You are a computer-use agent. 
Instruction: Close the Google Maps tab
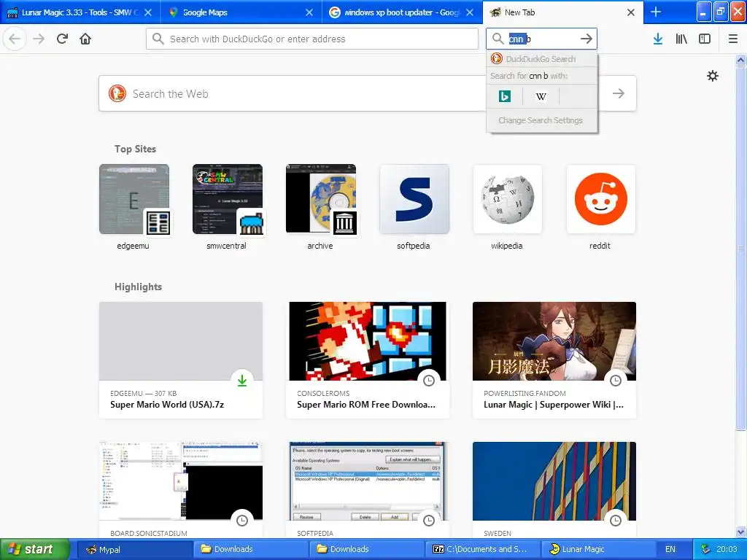click(x=309, y=12)
